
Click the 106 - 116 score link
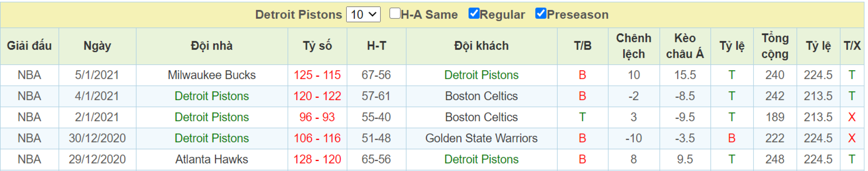317,138
